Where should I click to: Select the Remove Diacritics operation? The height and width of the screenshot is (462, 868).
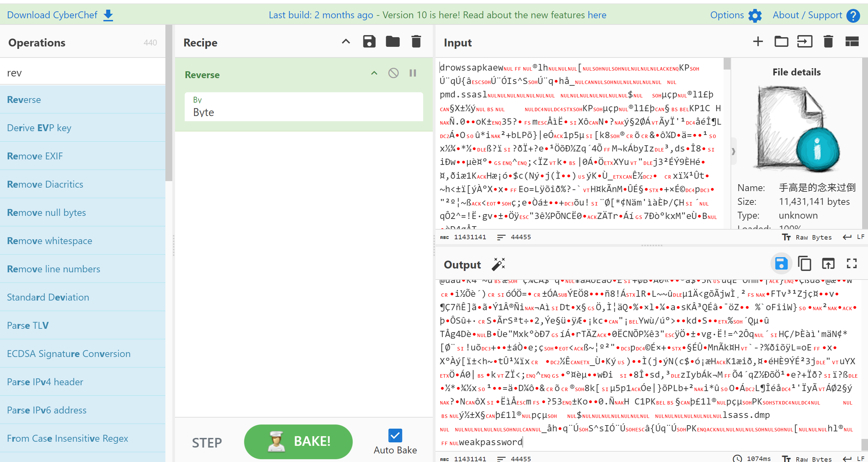(83, 184)
